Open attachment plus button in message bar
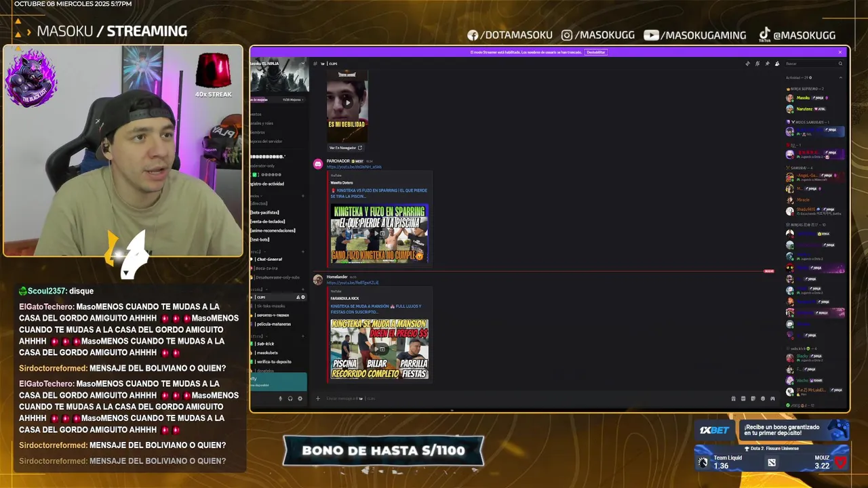The width and height of the screenshot is (868, 488). click(x=318, y=399)
